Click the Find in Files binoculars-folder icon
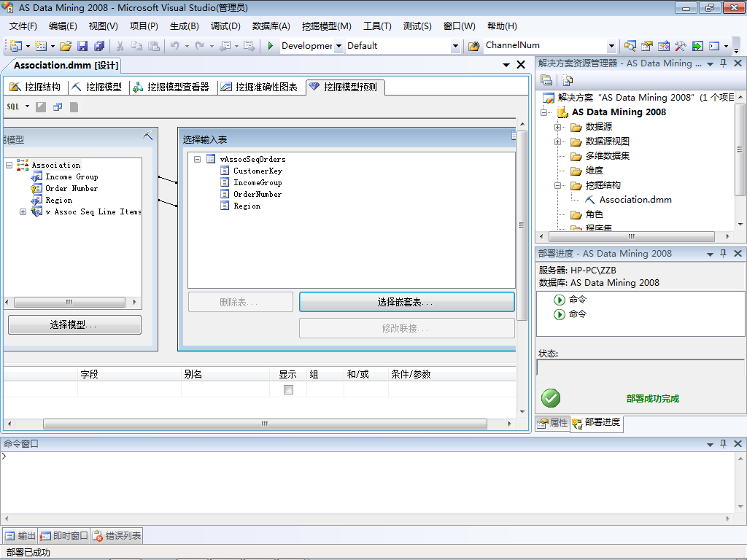 [473, 46]
